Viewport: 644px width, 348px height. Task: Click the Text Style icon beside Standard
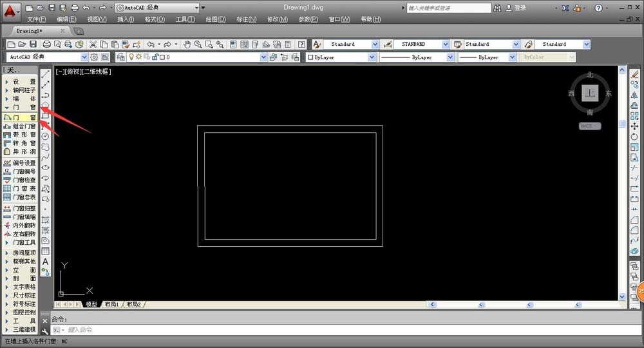(317, 44)
